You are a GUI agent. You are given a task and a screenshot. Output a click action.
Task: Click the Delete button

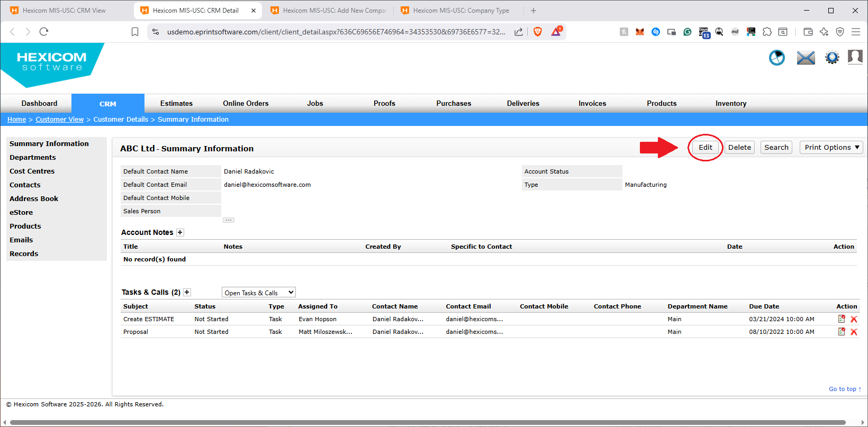tap(739, 147)
